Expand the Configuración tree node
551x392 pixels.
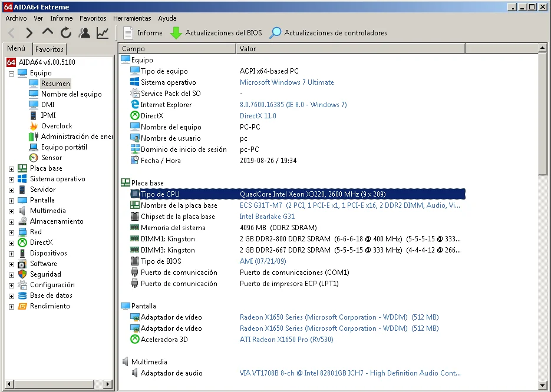(11, 285)
